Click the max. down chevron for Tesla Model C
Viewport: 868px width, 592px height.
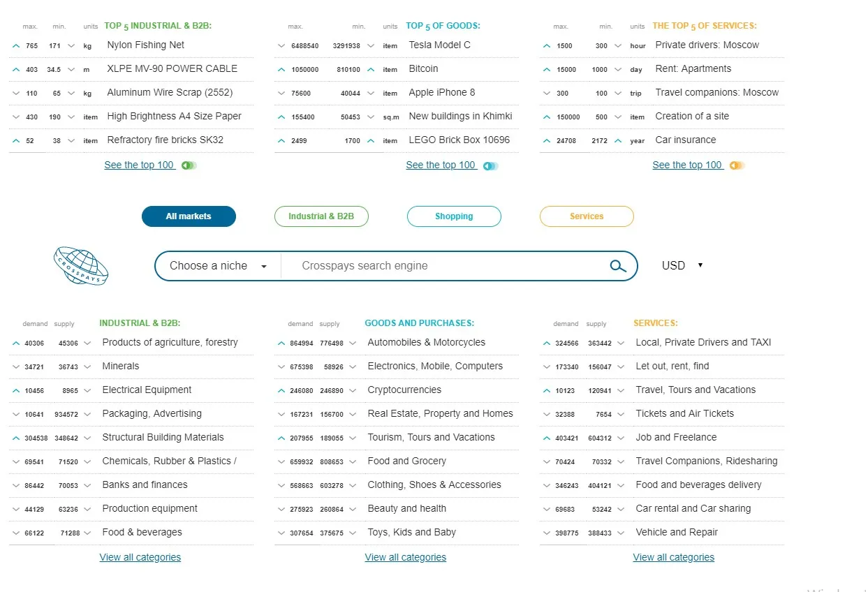point(281,46)
